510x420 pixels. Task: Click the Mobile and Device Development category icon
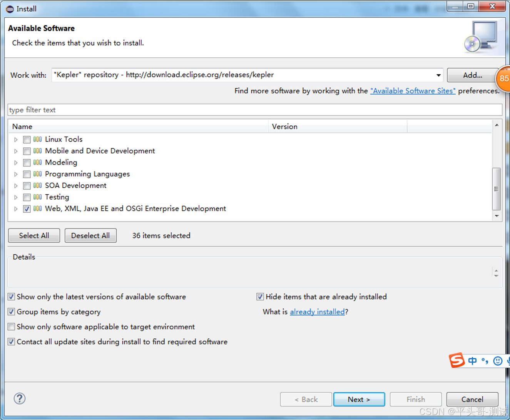click(37, 151)
